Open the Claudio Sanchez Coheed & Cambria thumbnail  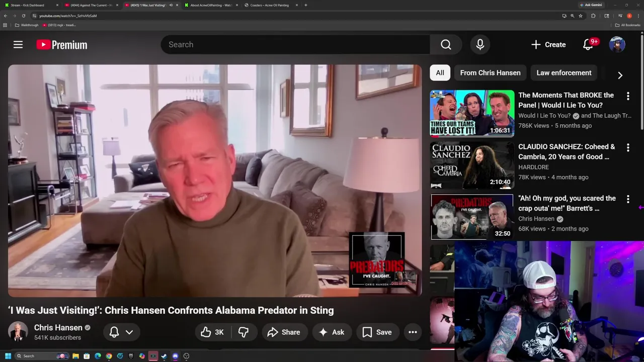[x=472, y=165]
